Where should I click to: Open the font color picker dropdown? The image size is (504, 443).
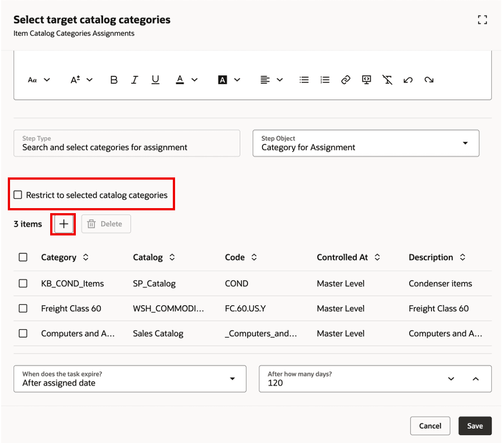[x=194, y=80]
